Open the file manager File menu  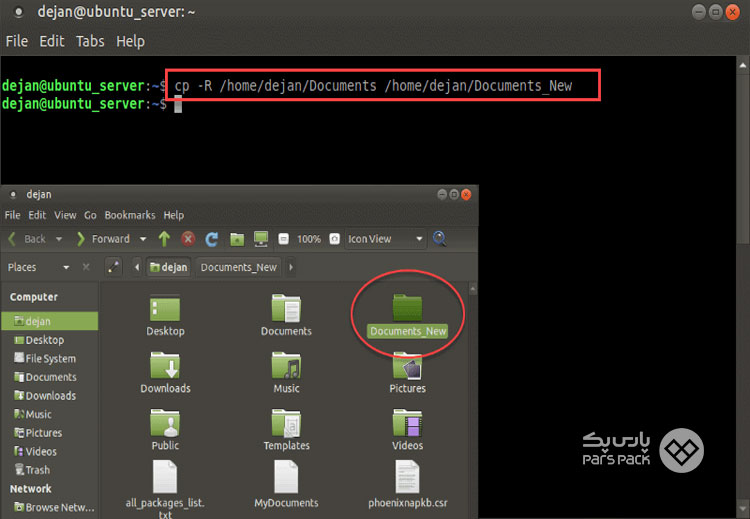coord(12,215)
